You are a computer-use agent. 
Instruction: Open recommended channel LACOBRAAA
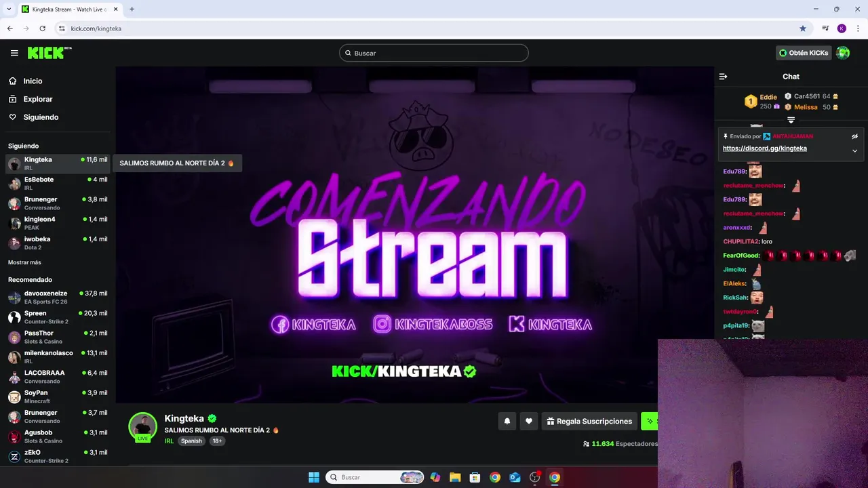click(x=58, y=377)
